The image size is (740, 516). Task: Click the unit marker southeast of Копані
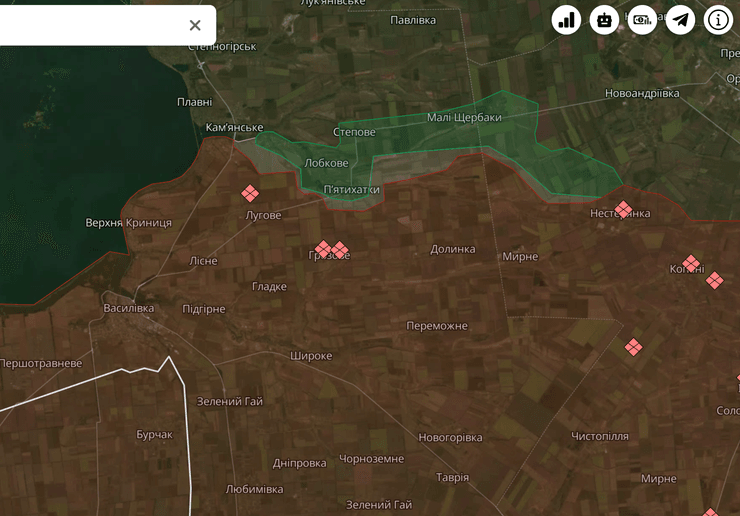point(714,280)
